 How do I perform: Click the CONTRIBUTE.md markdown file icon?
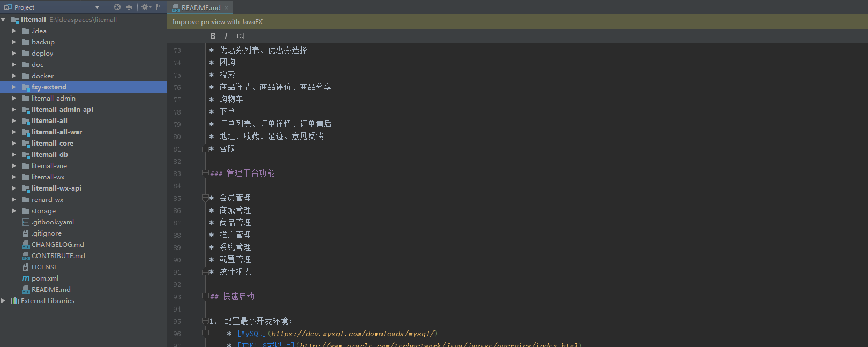pos(26,256)
